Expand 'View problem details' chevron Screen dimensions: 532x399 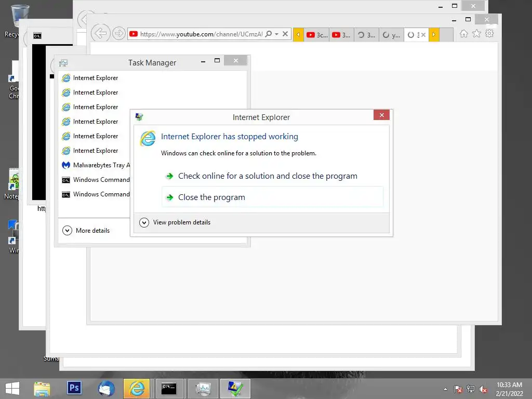tap(144, 222)
